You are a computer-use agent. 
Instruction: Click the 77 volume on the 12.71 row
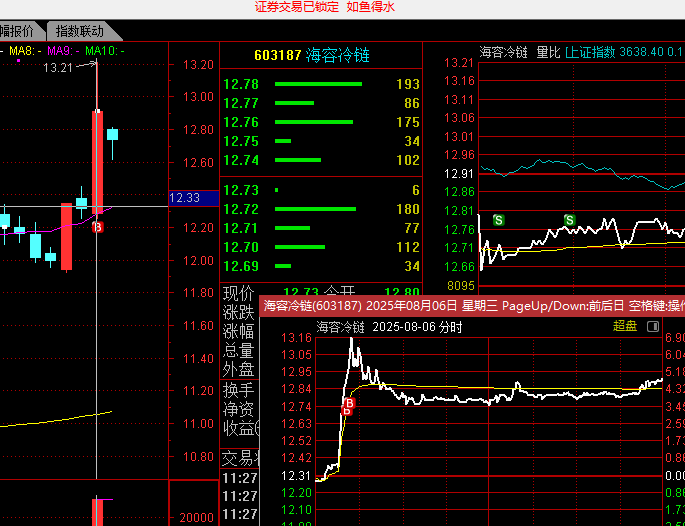click(412, 228)
